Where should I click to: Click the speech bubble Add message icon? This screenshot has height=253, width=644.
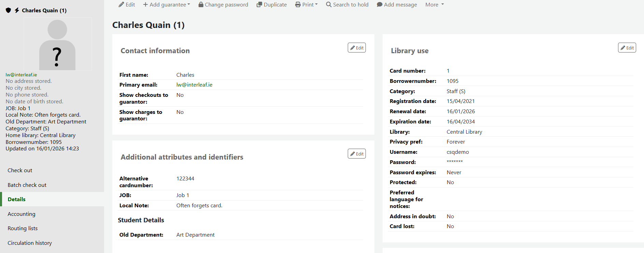(x=380, y=5)
